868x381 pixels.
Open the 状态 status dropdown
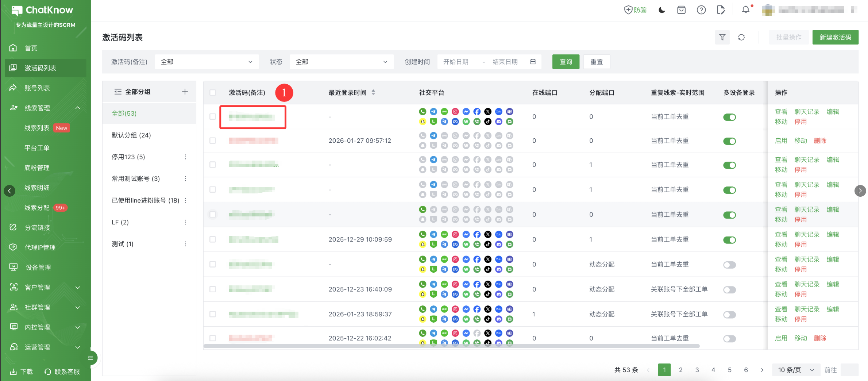pos(341,62)
